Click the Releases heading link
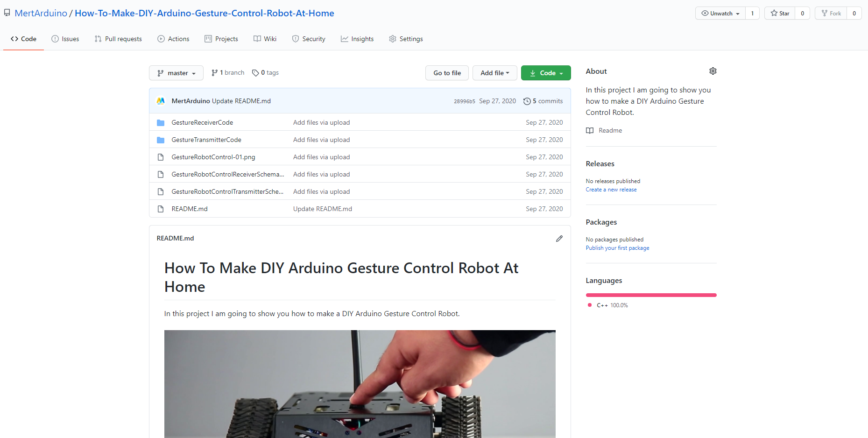Viewport: 868px width, 438px height. [600, 164]
